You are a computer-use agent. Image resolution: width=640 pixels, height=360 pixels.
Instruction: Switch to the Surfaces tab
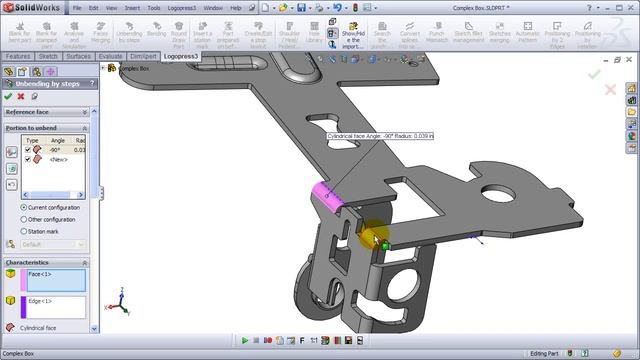pos(78,56)
